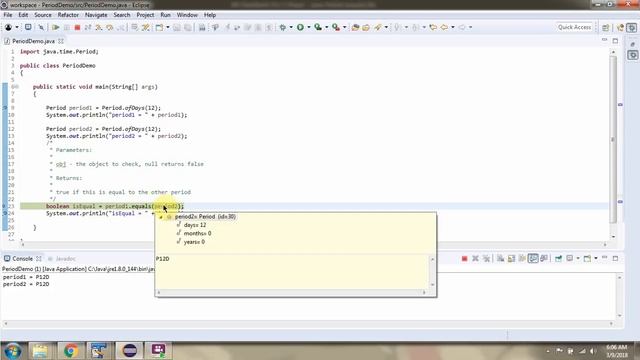Open the Debug launch dropdown arrow
This screenshot has height=360, width=640.
tap(291, 27)
